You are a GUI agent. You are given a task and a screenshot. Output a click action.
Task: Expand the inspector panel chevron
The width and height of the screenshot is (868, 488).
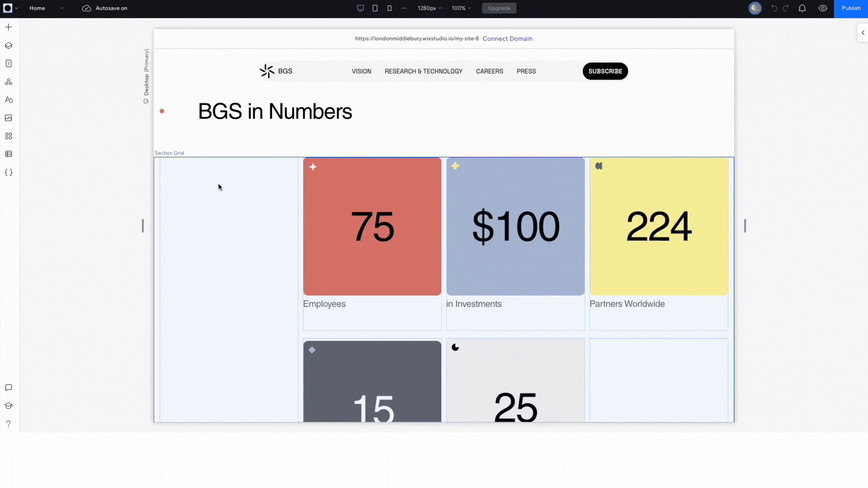click(x=863, y=33)
